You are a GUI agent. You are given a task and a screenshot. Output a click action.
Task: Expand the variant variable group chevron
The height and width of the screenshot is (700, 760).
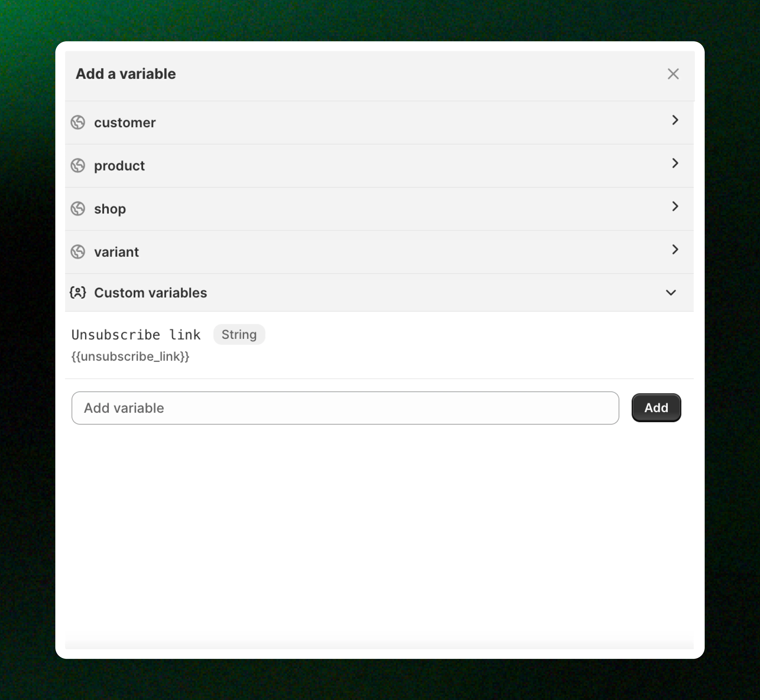click(675, 250)
